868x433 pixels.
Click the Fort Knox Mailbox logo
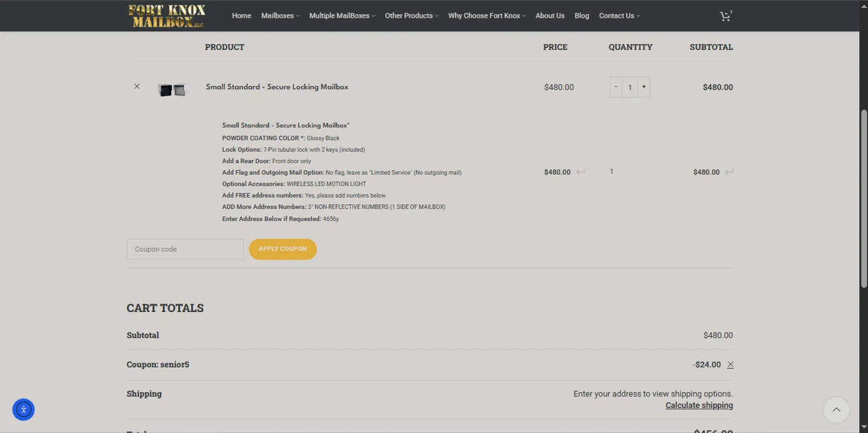coord(166,16)
